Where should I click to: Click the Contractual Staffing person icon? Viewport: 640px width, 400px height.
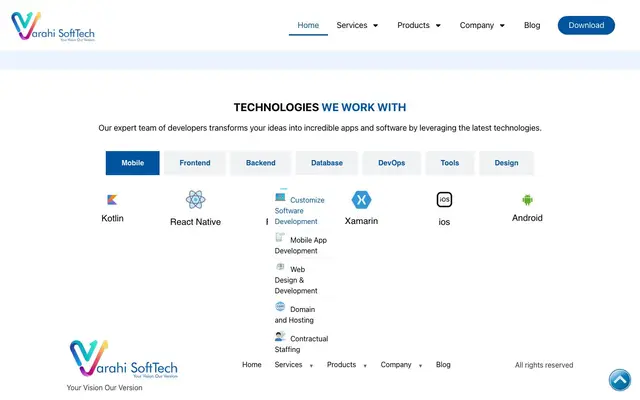[x=280, y=336]
